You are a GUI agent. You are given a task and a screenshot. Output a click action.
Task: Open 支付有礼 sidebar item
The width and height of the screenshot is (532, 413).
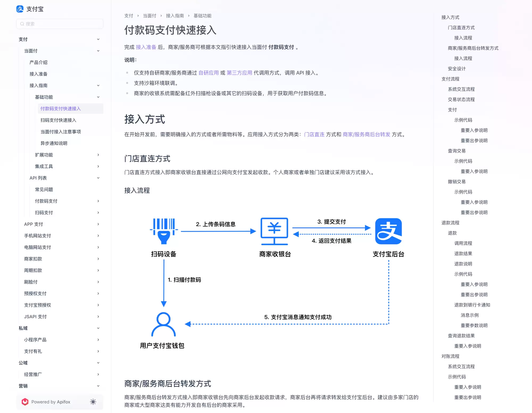click(33, 352)
